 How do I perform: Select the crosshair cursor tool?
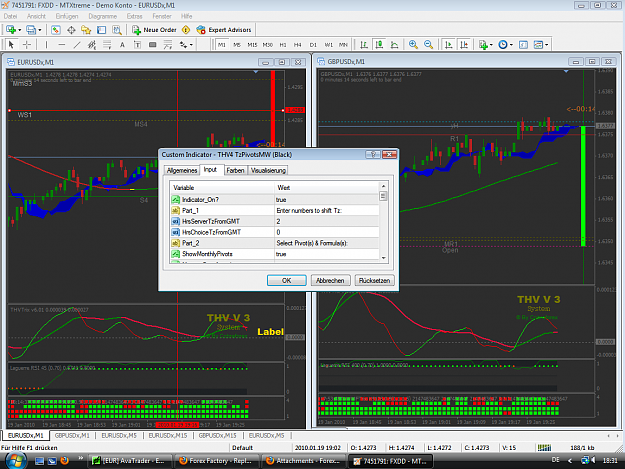pyautogui.click(x=27, y=45)
